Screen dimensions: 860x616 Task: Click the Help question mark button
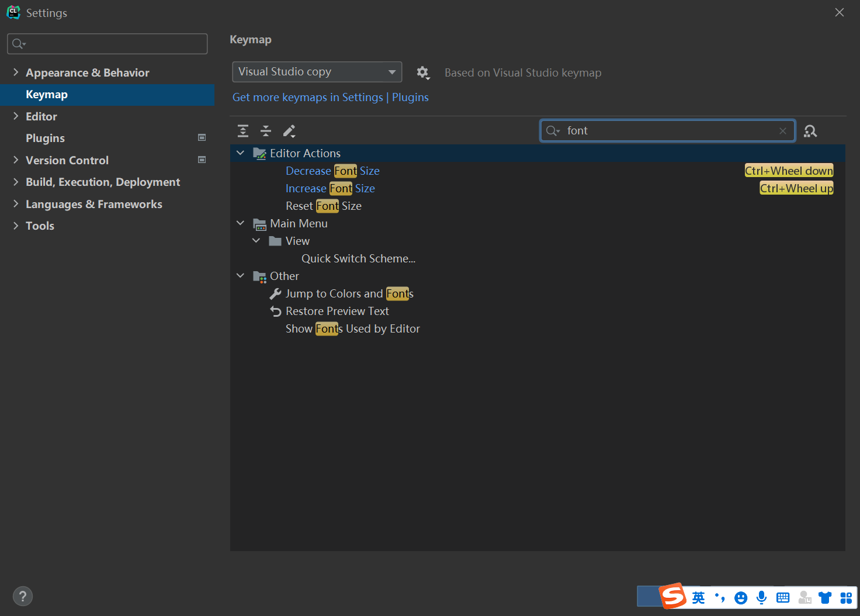pyautogui.click(x=23, y=596)
